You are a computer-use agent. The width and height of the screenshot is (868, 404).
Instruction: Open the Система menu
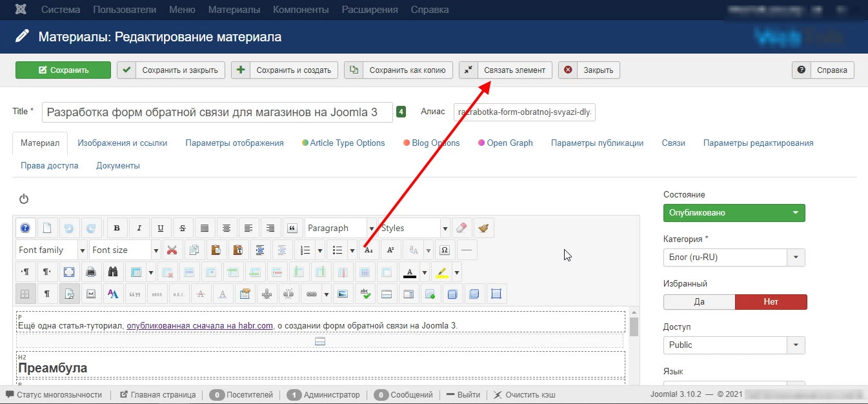tap(61, 10)
